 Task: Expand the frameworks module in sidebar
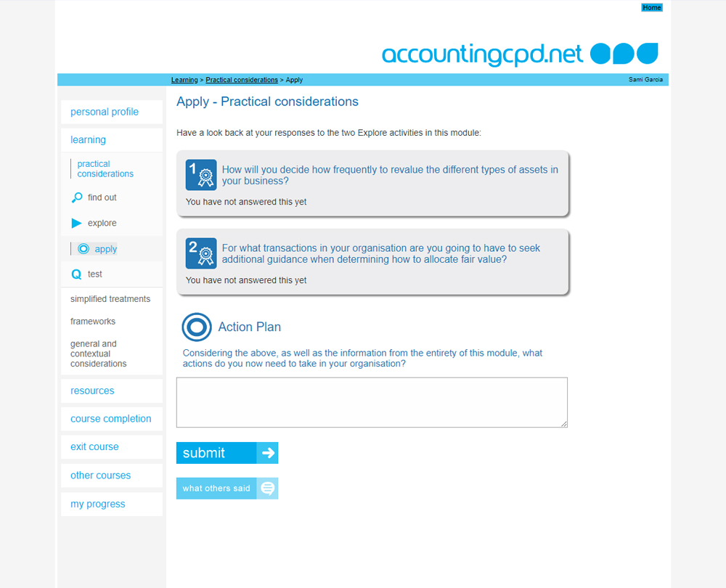(93, 322)
